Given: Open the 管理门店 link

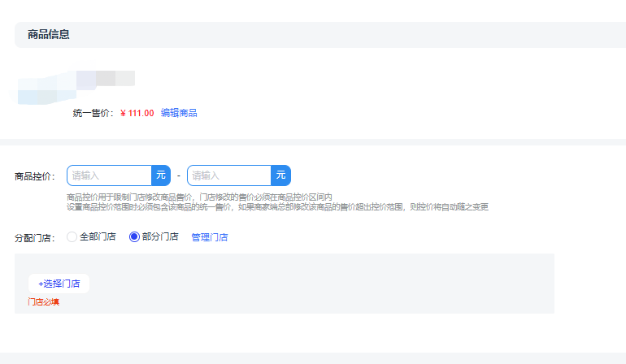Looking at the screenshot, I should tap(210, 237).
